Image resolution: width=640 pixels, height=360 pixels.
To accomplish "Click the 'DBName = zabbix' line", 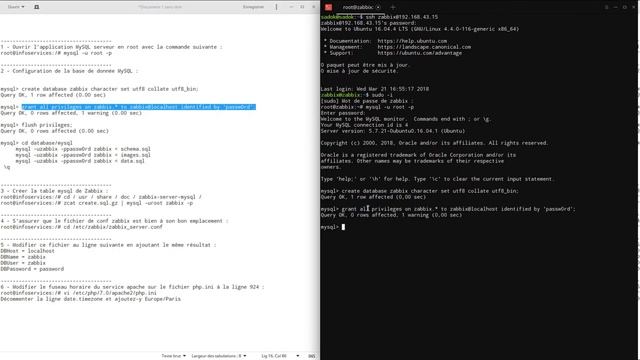I will [23, 257].
